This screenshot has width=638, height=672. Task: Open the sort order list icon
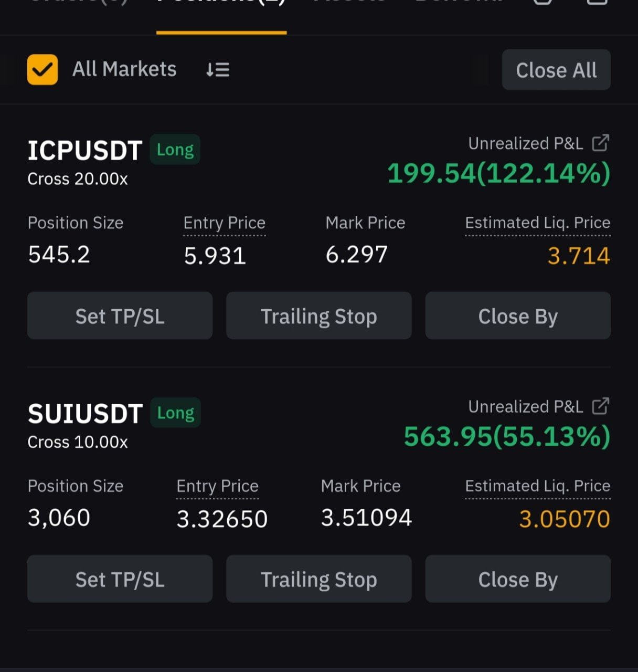click(218, 69)
